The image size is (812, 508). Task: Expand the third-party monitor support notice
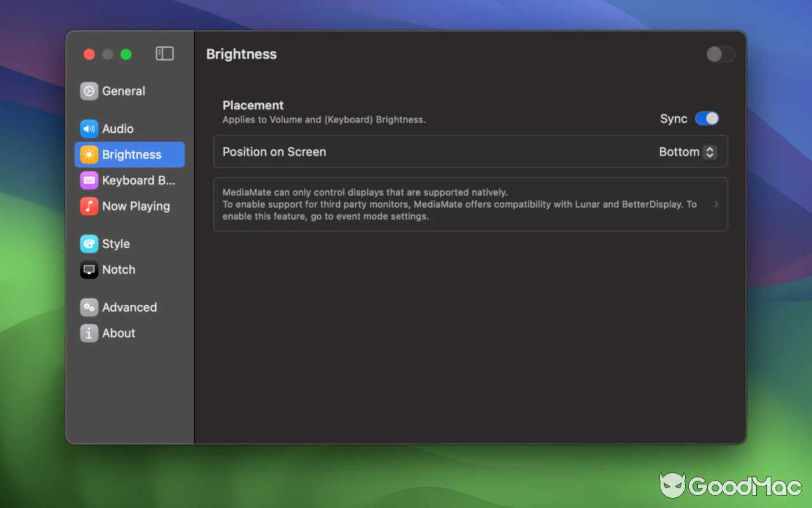[716, 204]
